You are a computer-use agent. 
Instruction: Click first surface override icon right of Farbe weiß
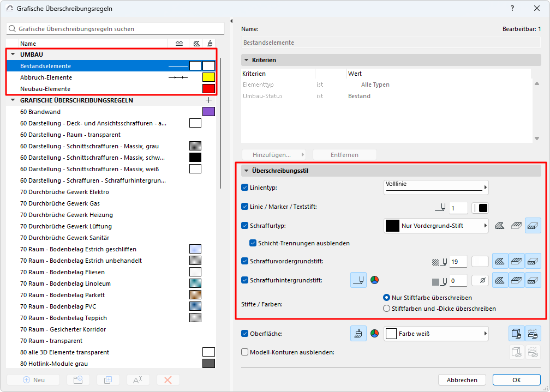pos(516,334)
